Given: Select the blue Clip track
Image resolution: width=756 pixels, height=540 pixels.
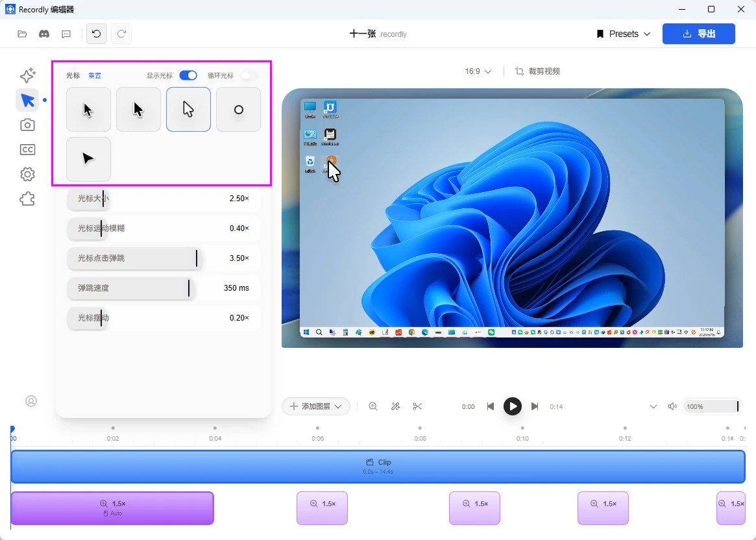Looking at the screenshot, I should 378,466.
